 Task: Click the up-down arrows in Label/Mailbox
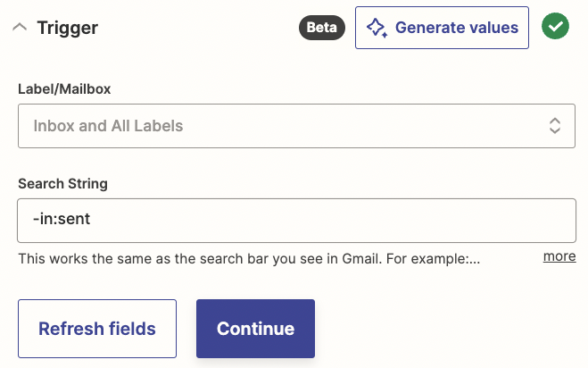pos(554,126)
